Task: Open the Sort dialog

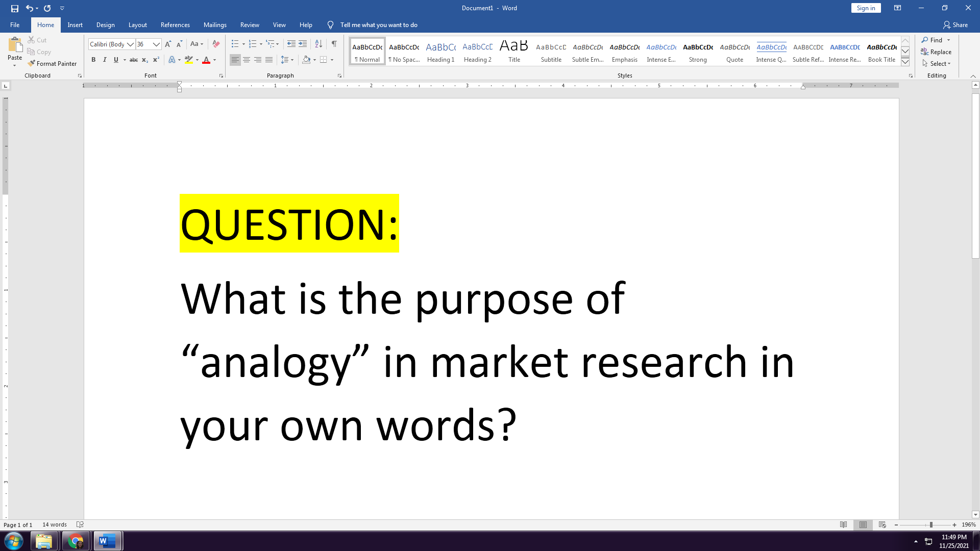Action: [318, 44]
